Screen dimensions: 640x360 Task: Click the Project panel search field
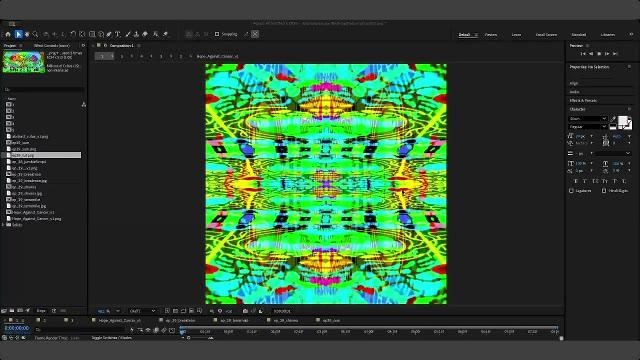[x=43, y=89]
